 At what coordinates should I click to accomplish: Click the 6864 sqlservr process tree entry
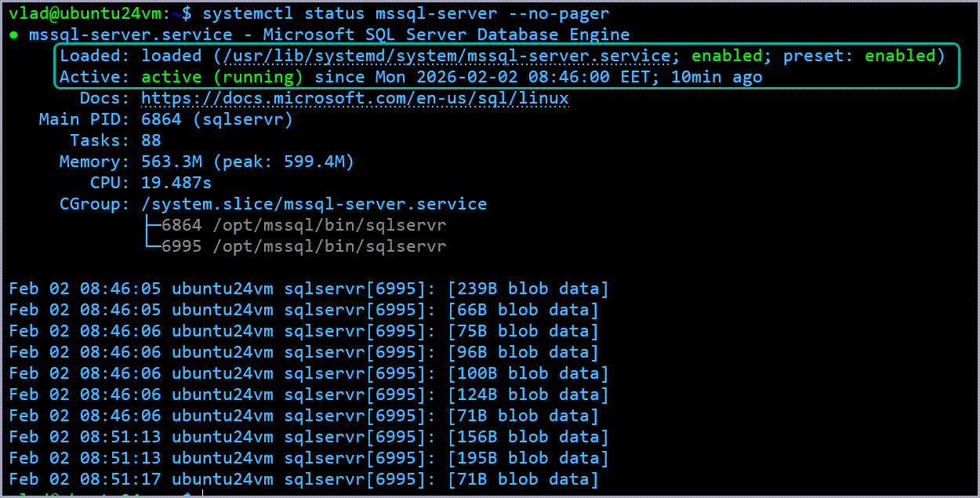[x=303, y=226]
